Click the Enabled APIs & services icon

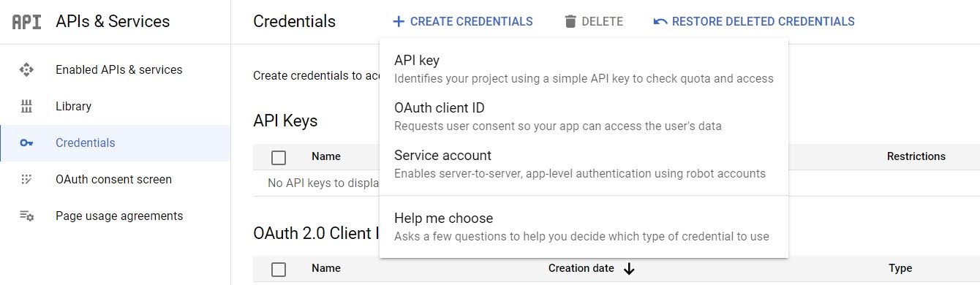coord(27,70)
